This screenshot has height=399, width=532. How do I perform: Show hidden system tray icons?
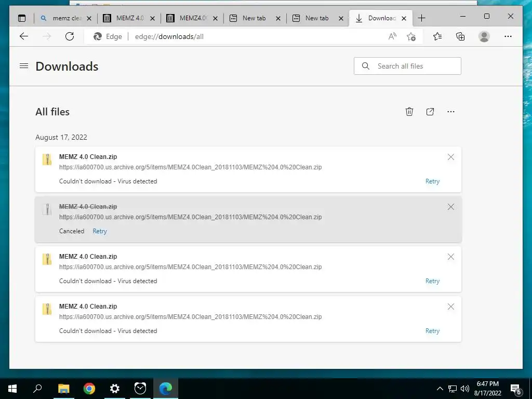440,389
